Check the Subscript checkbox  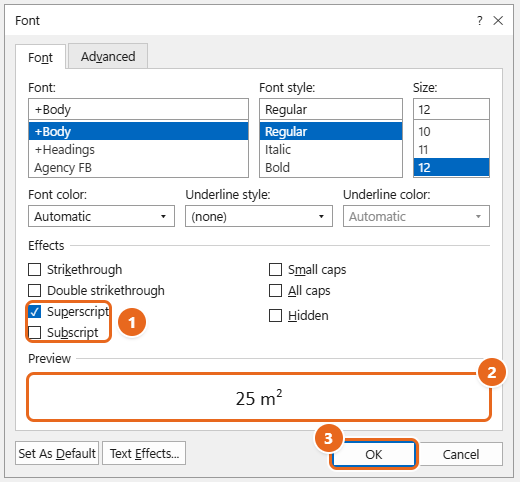click(x=35, y=332)
